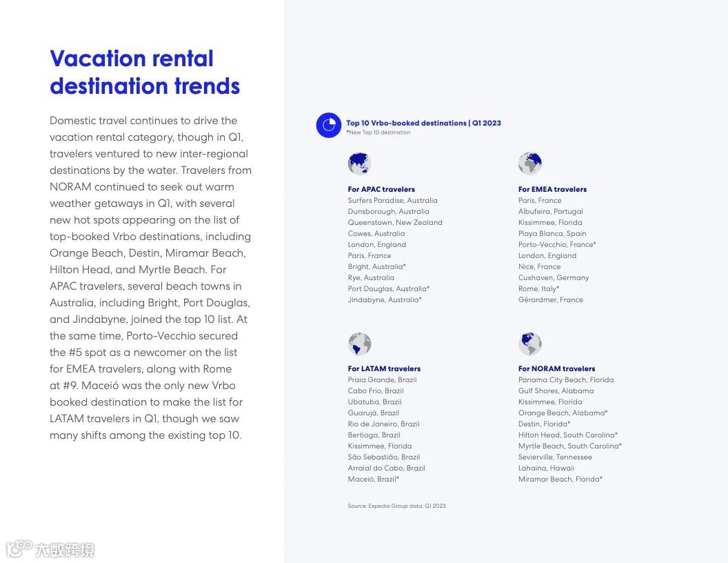The height and width of the screenshot is (563, 728).
Task: Click 'Nice, France' entry
Action: [539, 266]
